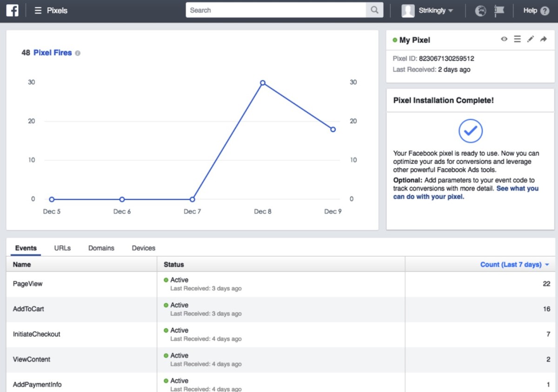558x392 pixels.
Task: Click the Help question mark icon
Action: point(545,11)
